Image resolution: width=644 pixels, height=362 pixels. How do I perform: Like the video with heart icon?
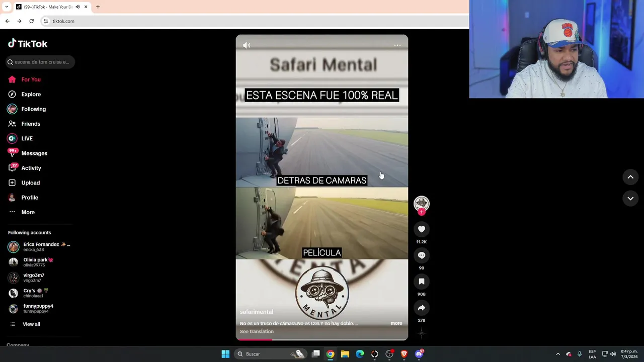point(422,229)
